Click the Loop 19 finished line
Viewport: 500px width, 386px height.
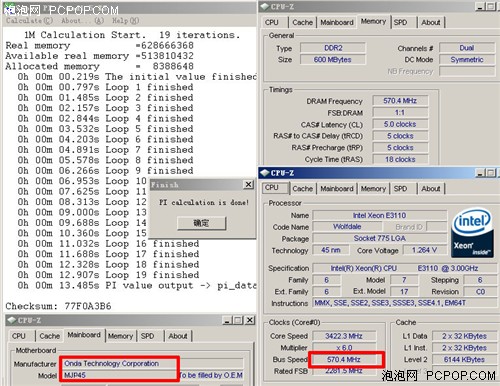tap(109, 275)
